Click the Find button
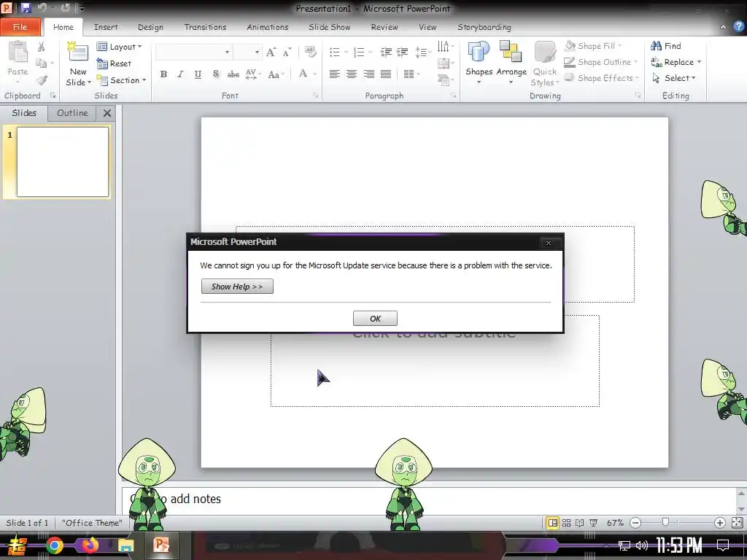 (x=665, y=46)
